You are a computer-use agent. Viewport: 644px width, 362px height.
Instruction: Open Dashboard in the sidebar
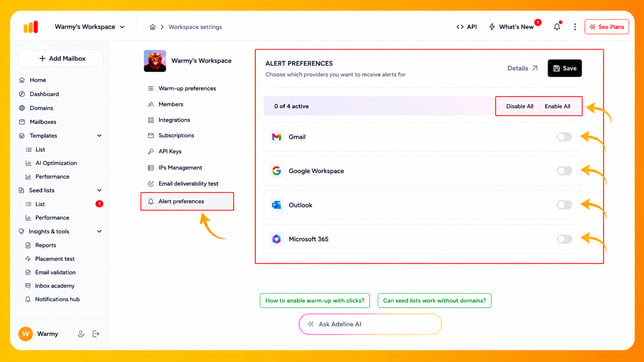pos(39,94)
